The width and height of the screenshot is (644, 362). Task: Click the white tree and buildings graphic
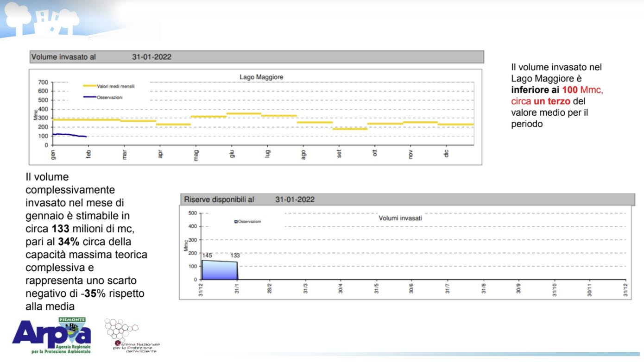click(42, 19)
